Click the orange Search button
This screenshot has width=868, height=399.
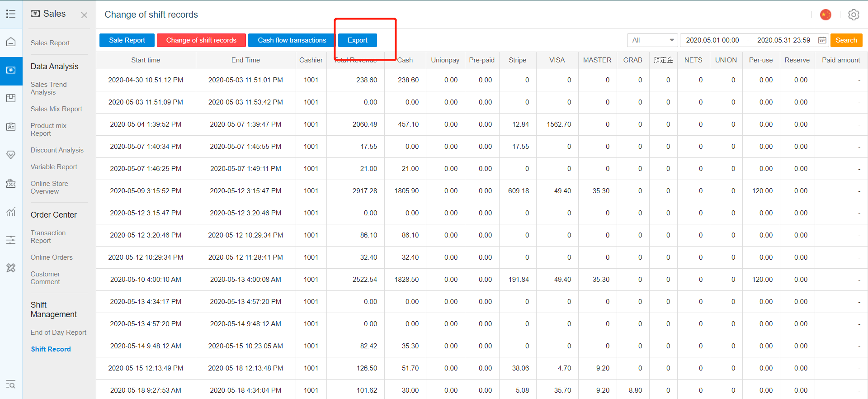click(x=846, y=40)
